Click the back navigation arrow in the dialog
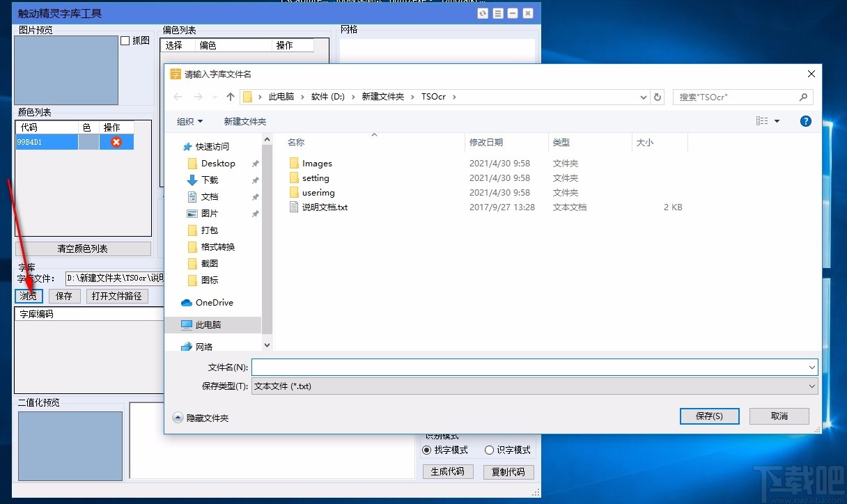The width and height of the screenshot is (847, 504). point(178,97)
